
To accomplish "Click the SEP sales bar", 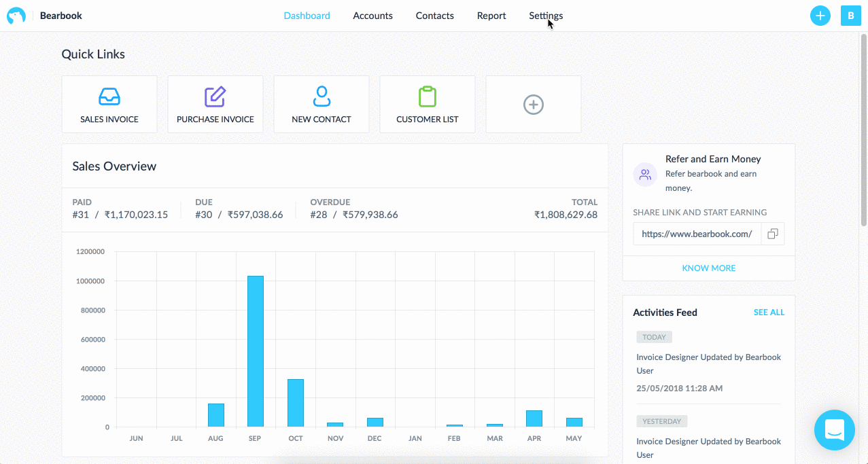I will coord(256,351).
